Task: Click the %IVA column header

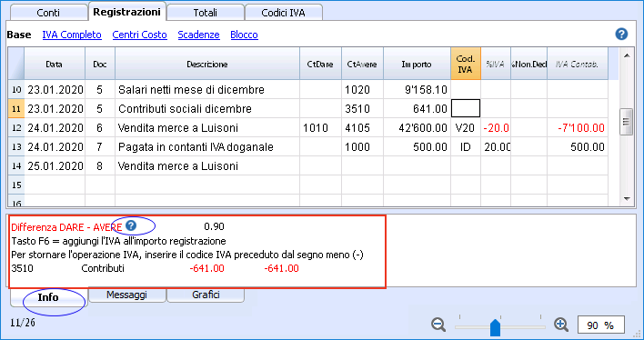Action: [x=496, y=64]
